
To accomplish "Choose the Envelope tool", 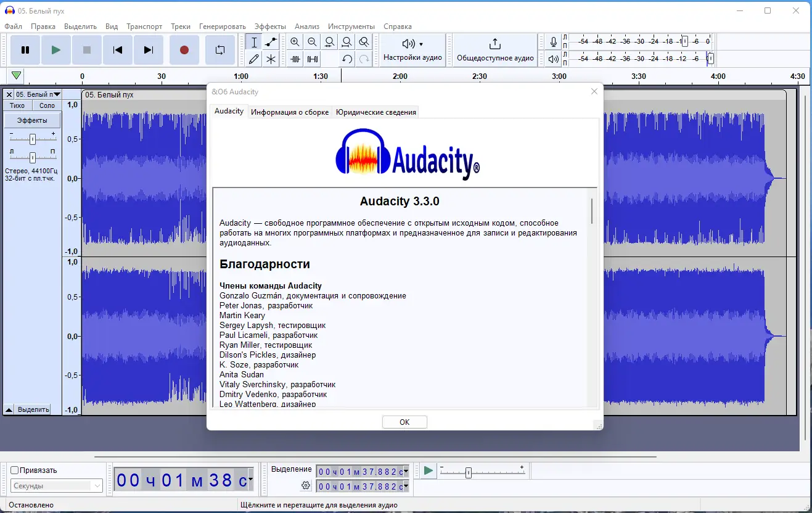I will pyautogui.click(x=271, y=42).
